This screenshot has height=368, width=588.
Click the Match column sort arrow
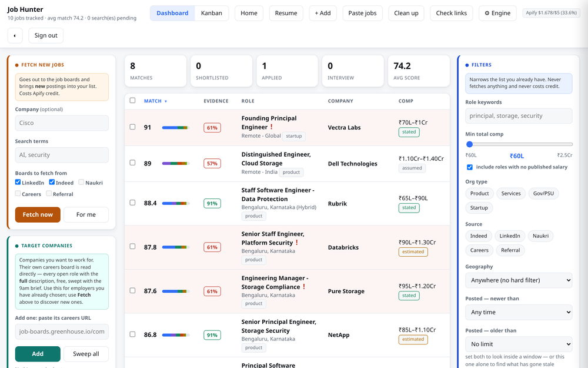(166, 101)
